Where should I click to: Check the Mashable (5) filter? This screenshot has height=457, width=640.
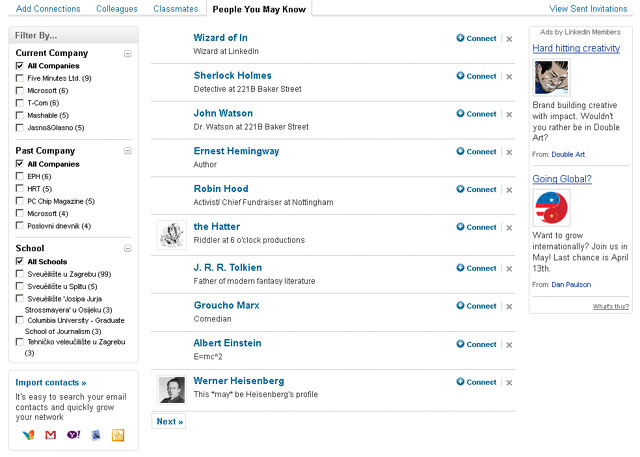pyautogui.click(x=19, y=115)
